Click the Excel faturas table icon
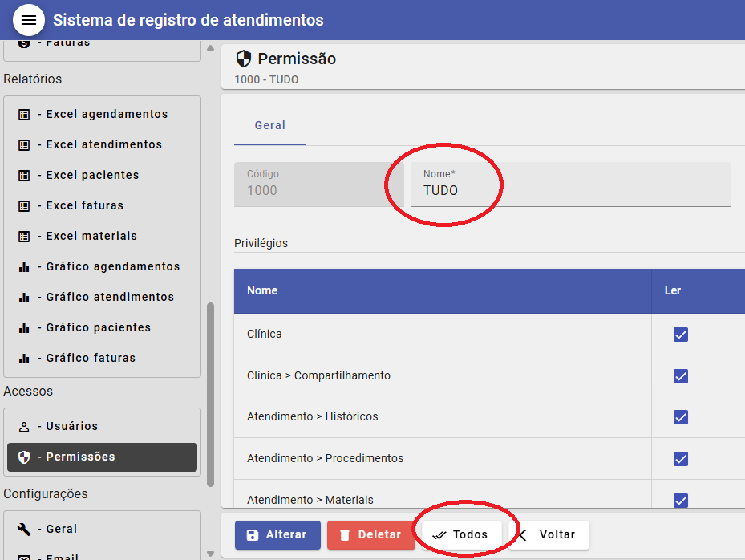This screenshot has width=745, height=560. pos(24,206)
